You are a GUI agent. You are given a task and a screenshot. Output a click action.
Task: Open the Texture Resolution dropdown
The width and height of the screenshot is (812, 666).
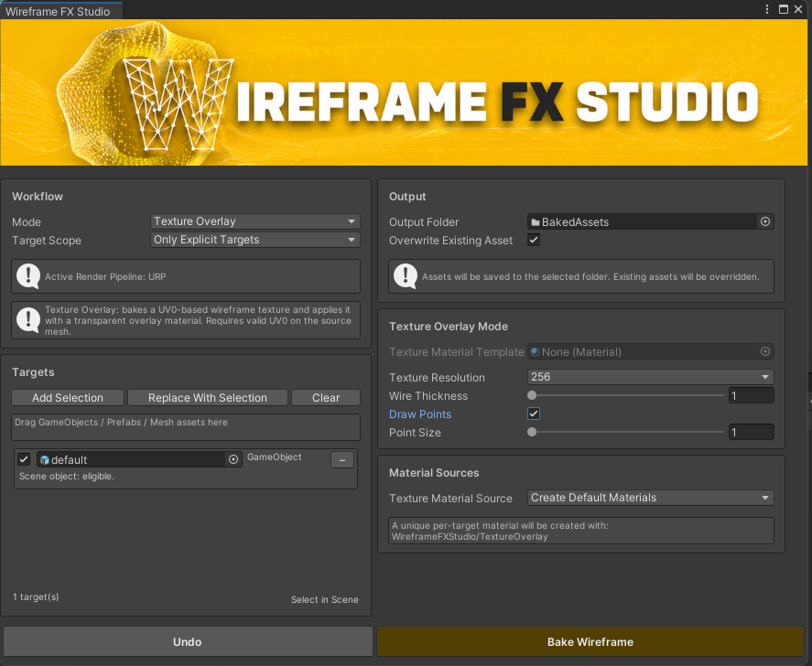coord(651,377)
